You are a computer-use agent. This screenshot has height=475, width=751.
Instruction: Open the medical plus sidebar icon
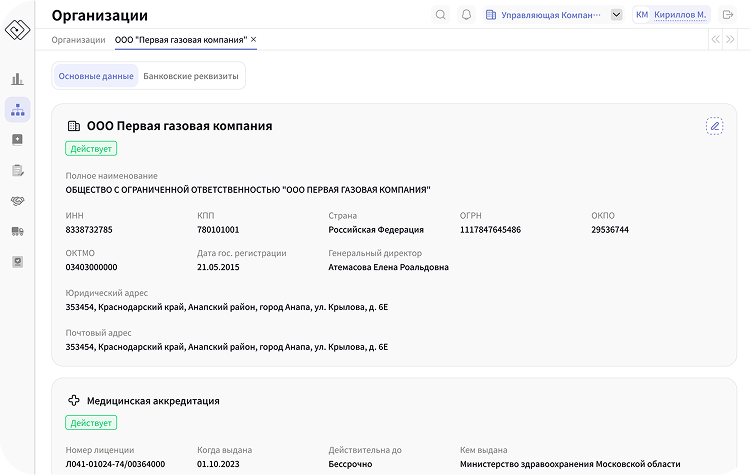point(17,140)
